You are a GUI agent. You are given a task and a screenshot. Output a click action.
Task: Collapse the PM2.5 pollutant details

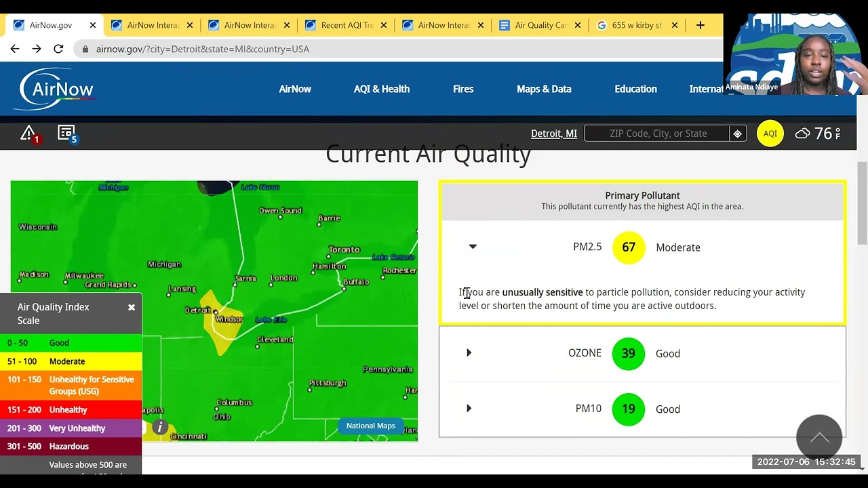coord(473,247)
